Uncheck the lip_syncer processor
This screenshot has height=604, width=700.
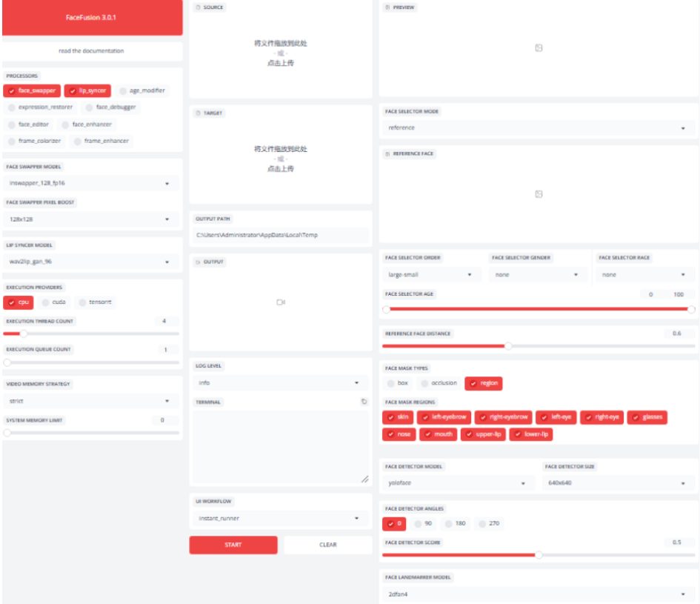pos(87,90)
